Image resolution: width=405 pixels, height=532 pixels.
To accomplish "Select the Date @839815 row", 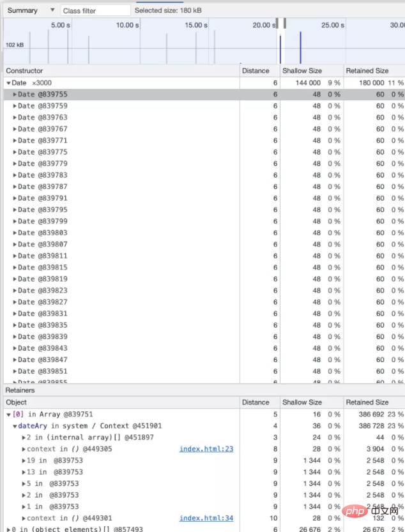I will [204, 268].
